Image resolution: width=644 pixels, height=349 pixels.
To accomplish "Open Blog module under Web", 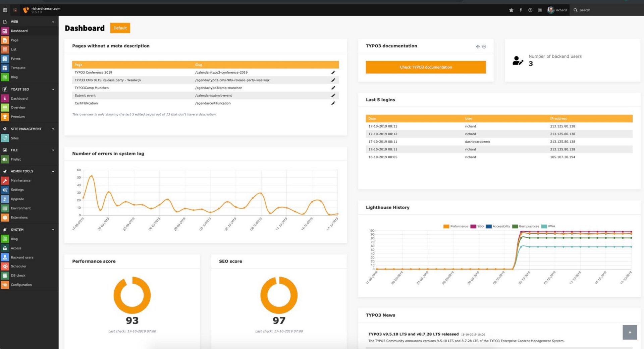I will pyautogui.click(x=29, y=77).
